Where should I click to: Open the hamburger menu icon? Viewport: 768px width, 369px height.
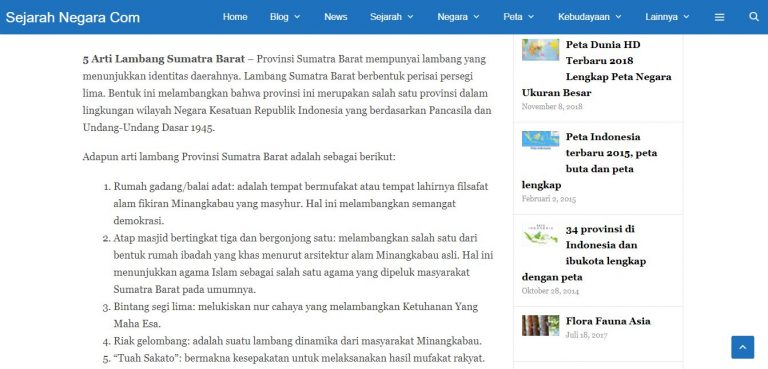[x=719, y=17]
